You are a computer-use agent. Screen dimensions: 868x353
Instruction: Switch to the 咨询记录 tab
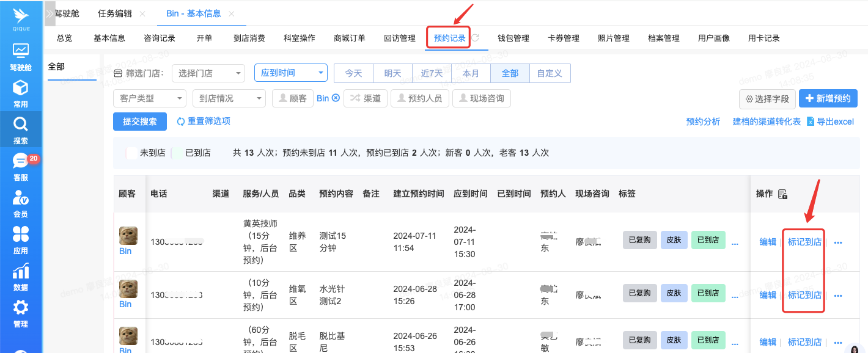[160, 38]
